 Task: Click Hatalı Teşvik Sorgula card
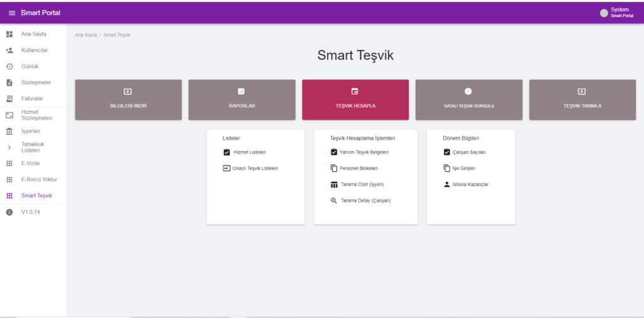[x=469, y=99]
